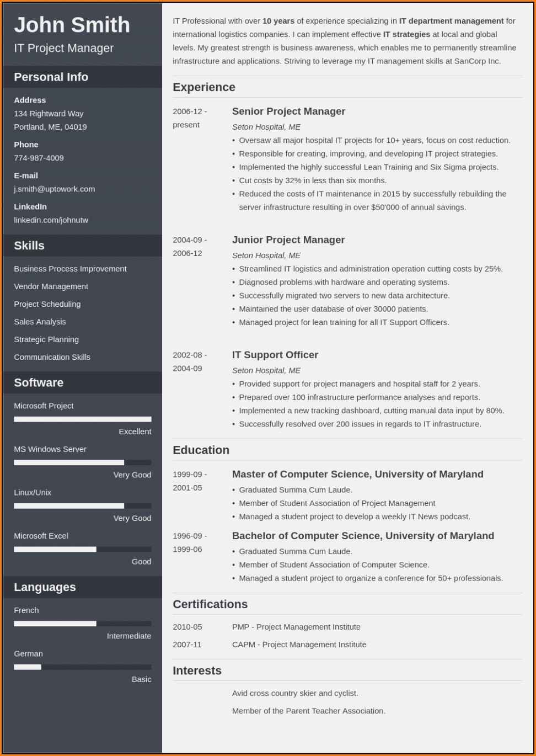Image resolution: width=536 pixels, height=756 pixels.
Task: Click the j.smith@uptowork.com email address
Action: (x=55, y=189)
